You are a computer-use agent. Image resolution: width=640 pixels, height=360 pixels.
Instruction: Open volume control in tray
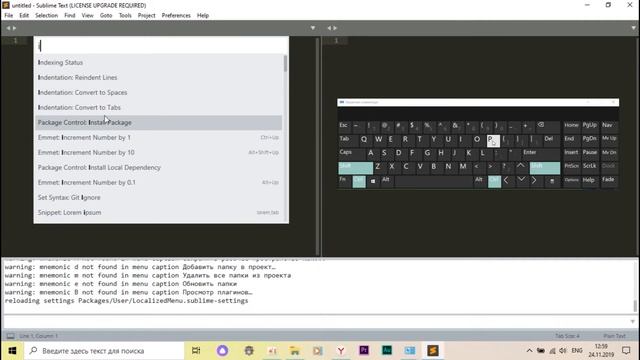(x=562, y=351)
